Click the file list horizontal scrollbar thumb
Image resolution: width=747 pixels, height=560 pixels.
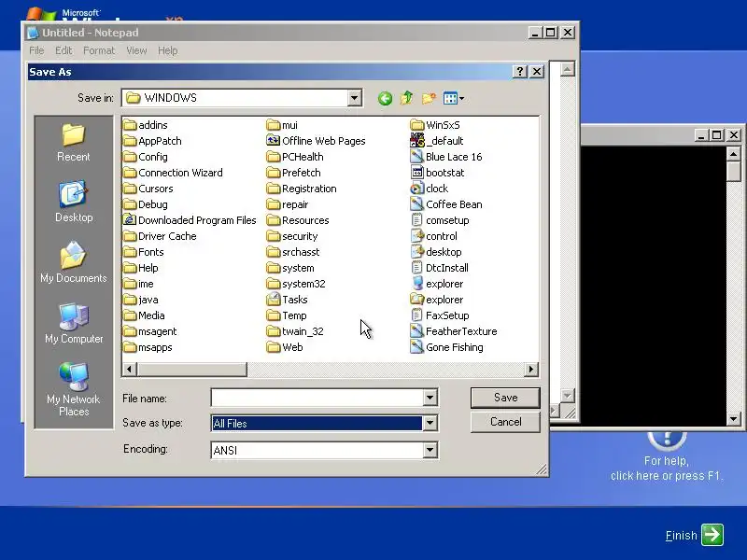click(x=191, y=370)
